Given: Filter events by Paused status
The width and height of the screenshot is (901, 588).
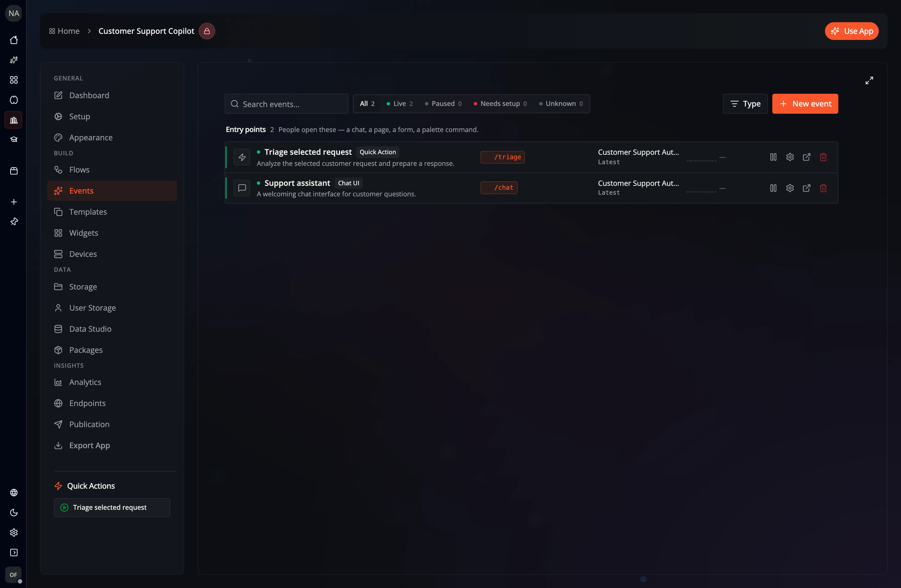Looking at the screenshot, I should pyautogui.click(x=443, y=104).
